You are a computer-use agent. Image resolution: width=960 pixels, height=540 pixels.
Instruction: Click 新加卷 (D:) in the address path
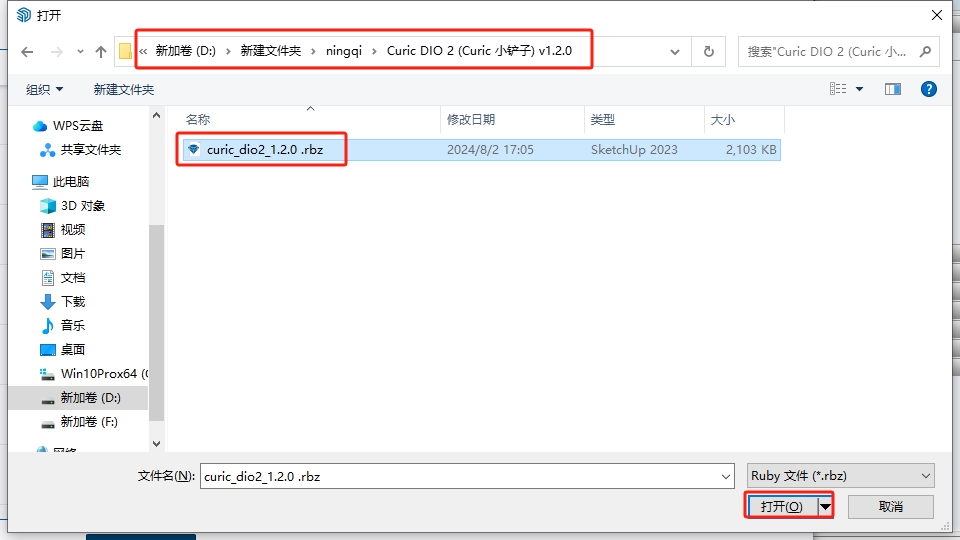pyautogui.click(x=186, y=51)
